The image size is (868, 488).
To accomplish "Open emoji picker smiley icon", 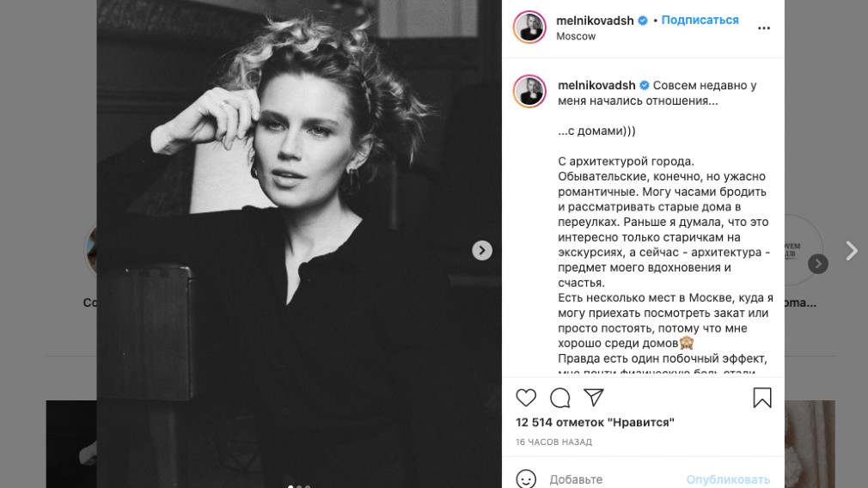I will 526,479.
